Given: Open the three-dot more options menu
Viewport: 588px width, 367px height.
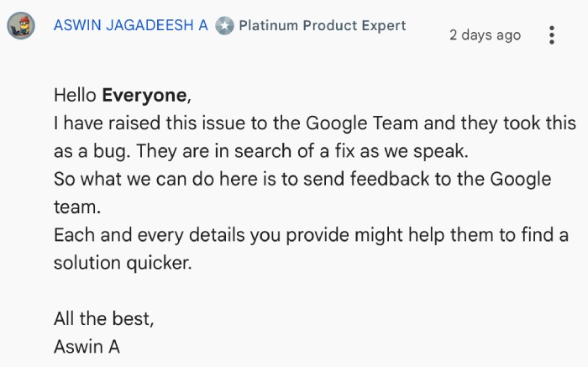Looking at the screenshot, I should [x=551, y=35].
